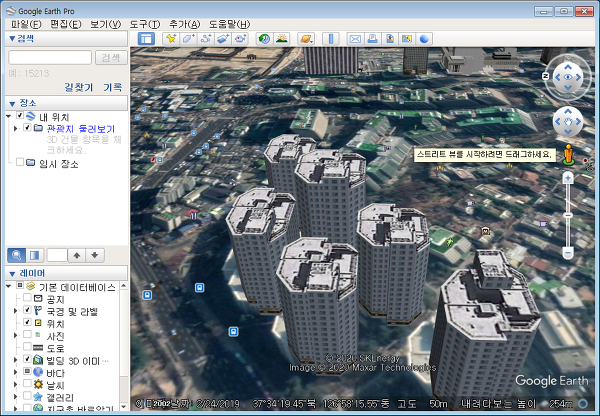Open the 파일(F) menu
This screenshot has height=416, width=600.
coord(26,24)
